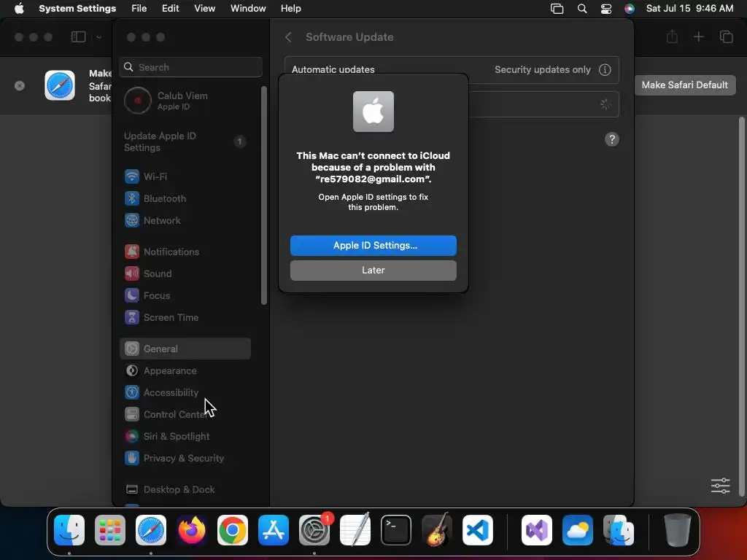Click the settings sidebar scrollbar

tap(264, 195)
